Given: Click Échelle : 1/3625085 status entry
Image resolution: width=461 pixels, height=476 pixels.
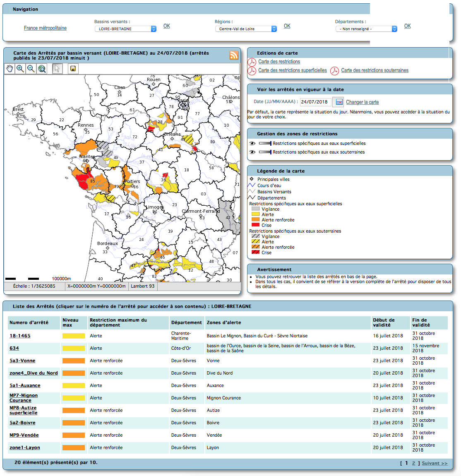Looking at the screenshot, I should pyautogui.click(x=34, y=286).
